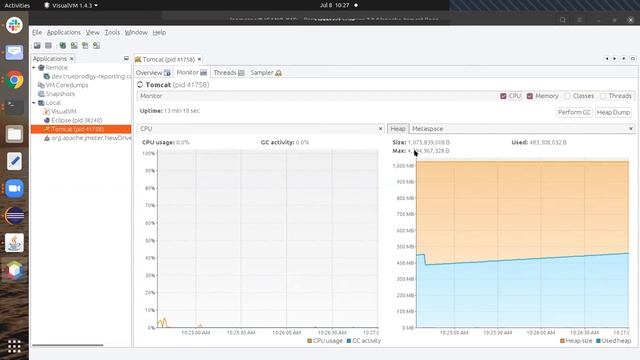Screen dimensions: 640x360
Task: Open Files from the dock
Action: [14, 134]
